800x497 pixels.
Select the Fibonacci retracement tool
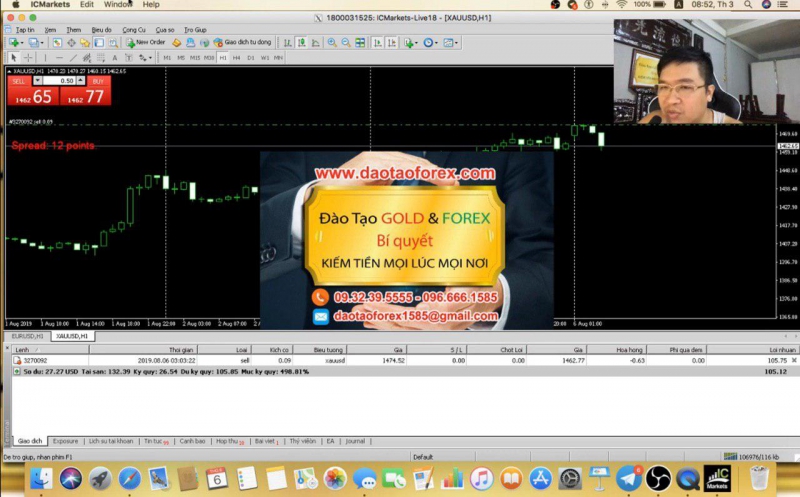101,58
